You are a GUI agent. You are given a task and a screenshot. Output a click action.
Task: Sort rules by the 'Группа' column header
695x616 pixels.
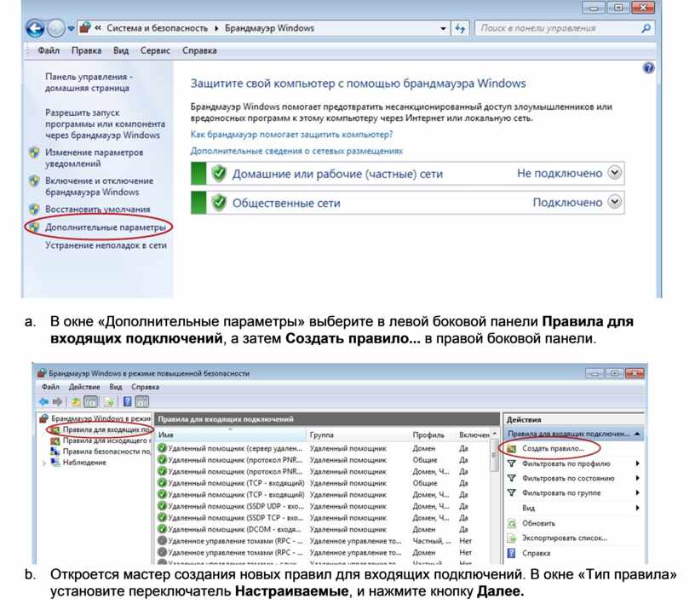click(358, 435)
